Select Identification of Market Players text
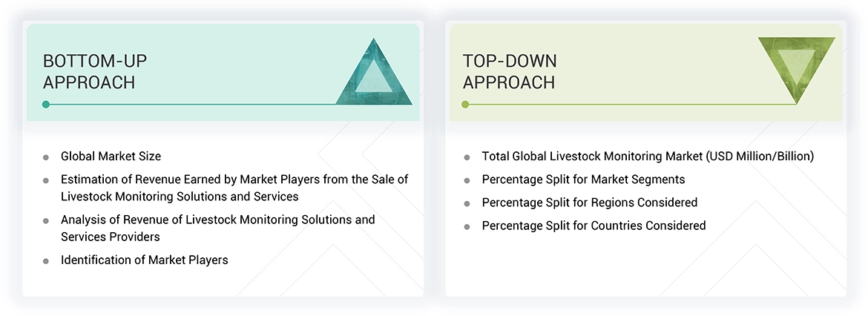This screenshot has height=316, width=868. (144, 260)
